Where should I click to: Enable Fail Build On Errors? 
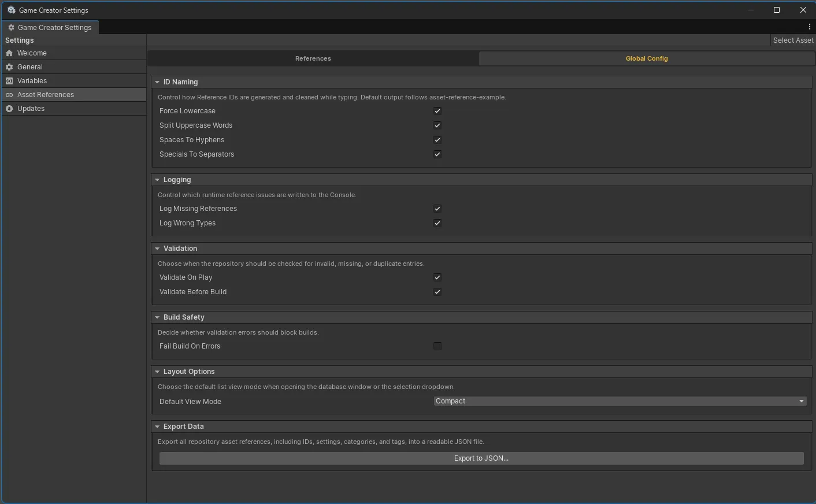pos(437,346)
